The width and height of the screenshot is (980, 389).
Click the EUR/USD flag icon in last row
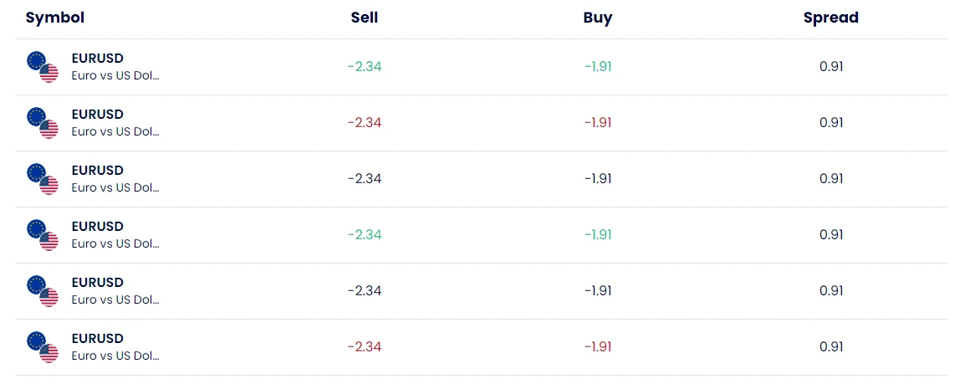click(43, 347)
